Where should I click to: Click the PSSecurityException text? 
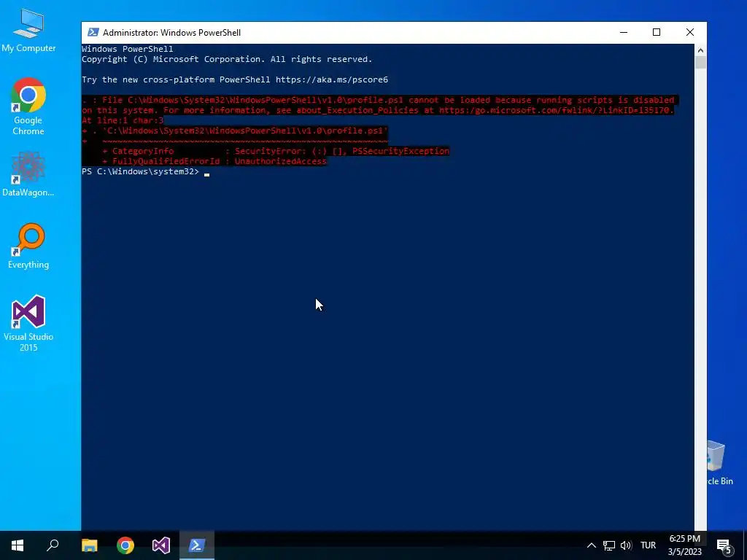tap(400, 151)
